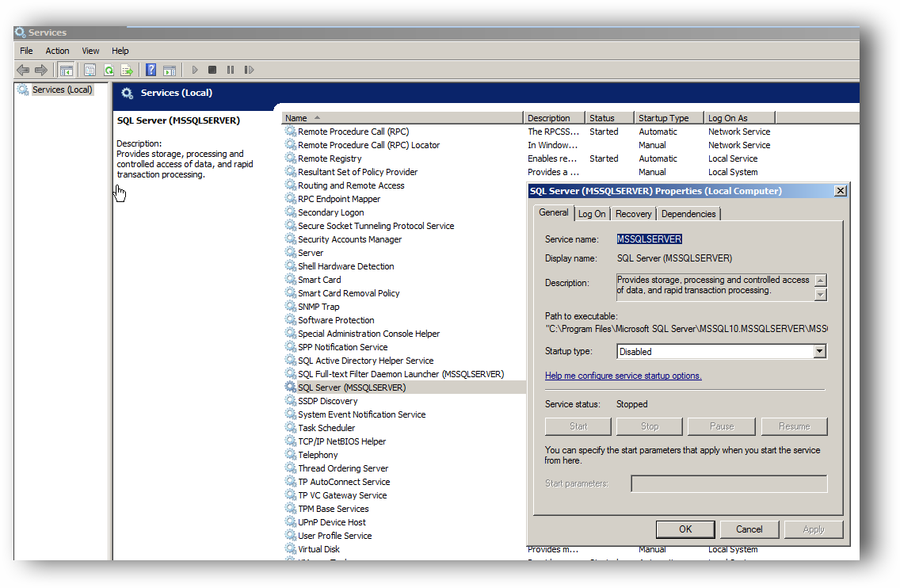Select the UPnP Device Host service
This screenshot has height=588, width=900.
pyautogui.click(x=332, y=521)
